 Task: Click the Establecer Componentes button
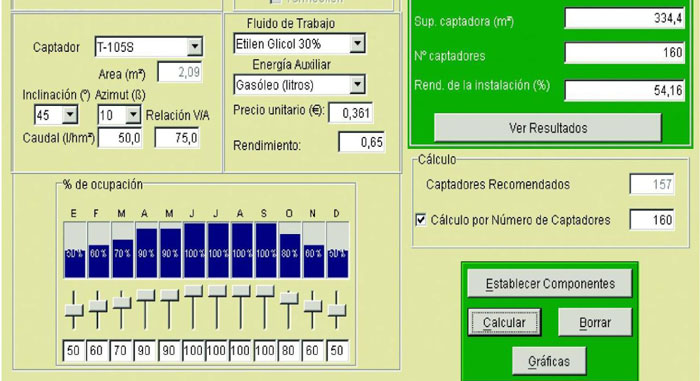pos(550,283)
